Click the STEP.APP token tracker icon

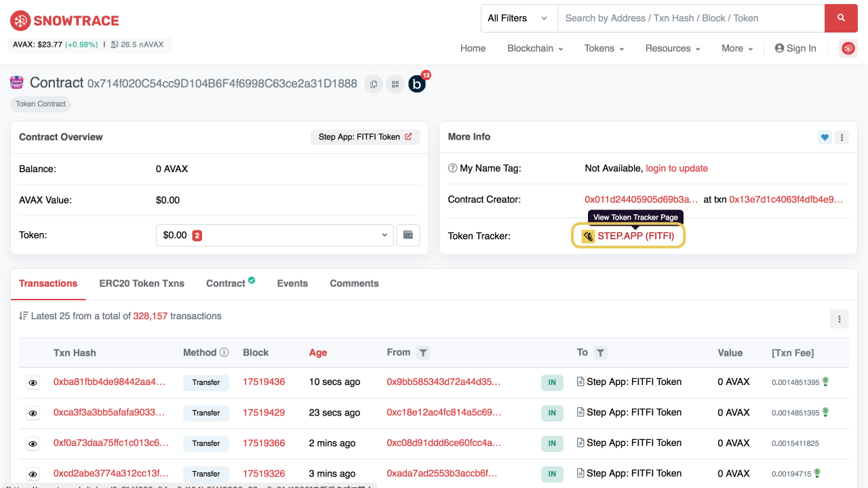(588, 236)
